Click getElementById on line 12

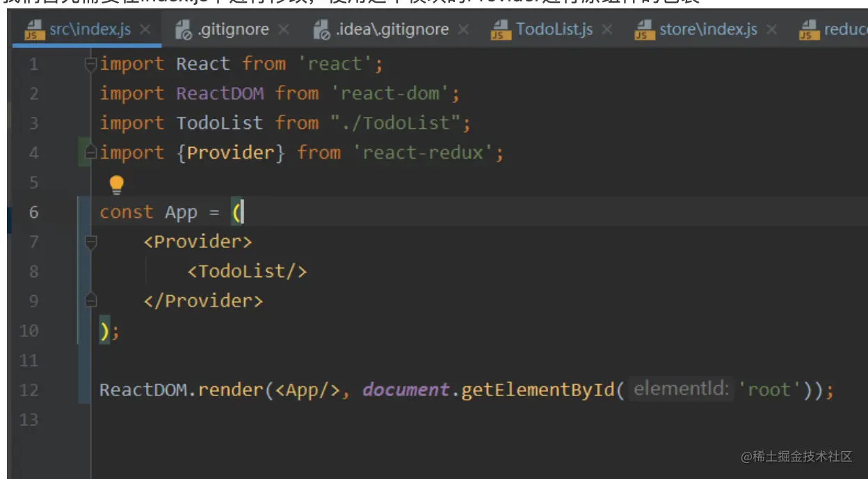pos(538,389)
